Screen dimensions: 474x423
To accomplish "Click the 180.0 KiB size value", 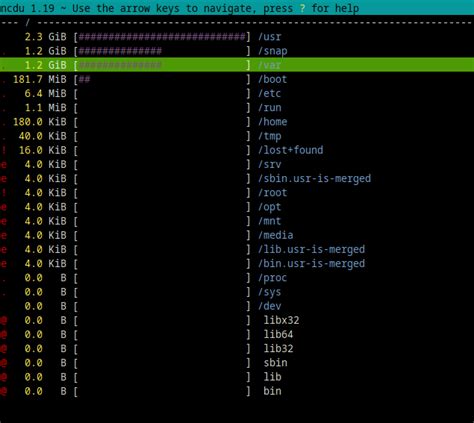I will [40, 122].
